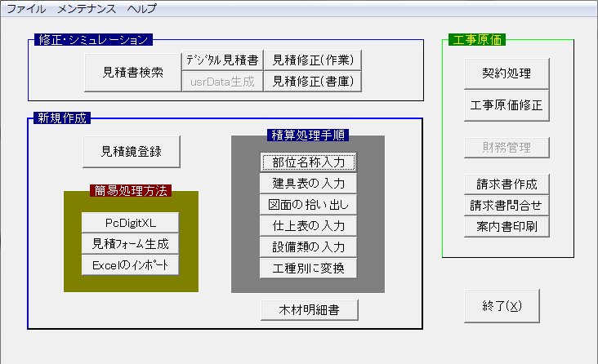
Task: Open 木材明細書
Action: pos(310,310)
